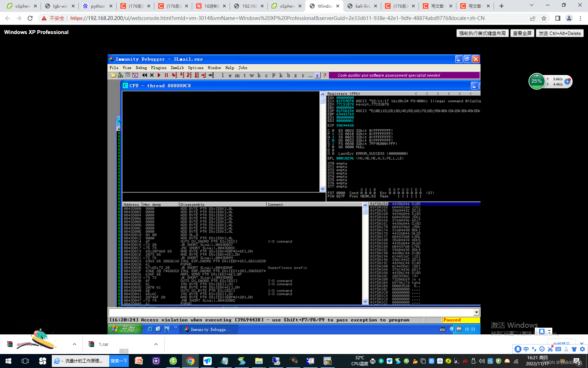Open the View menu
This screenshot has width=588, height=368.
pos(127,68)
